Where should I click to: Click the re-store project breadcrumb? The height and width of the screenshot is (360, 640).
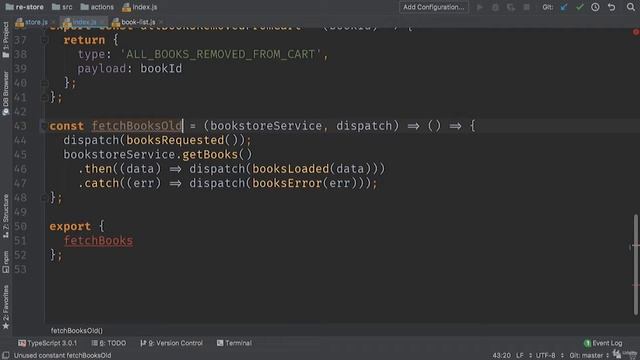tap(24, 7)
